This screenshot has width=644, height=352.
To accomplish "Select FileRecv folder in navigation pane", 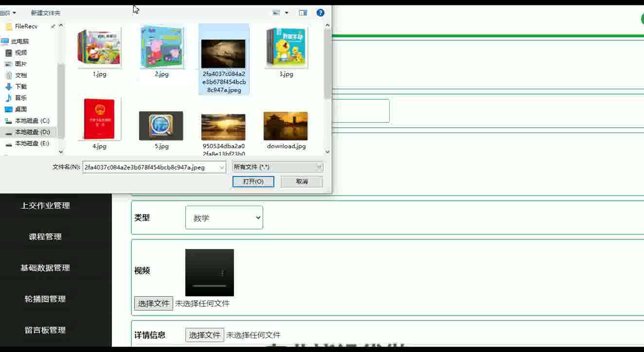I will [x=26, y=26].
